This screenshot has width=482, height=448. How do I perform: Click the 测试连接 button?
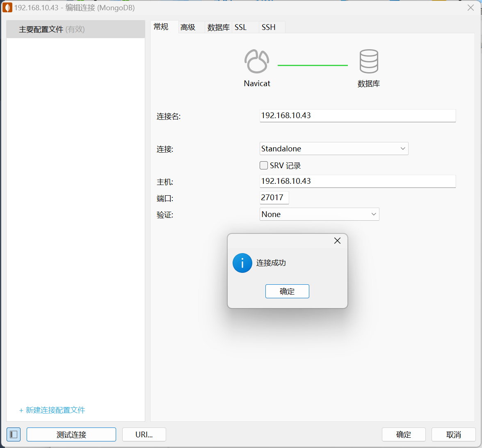pos(71,434)
